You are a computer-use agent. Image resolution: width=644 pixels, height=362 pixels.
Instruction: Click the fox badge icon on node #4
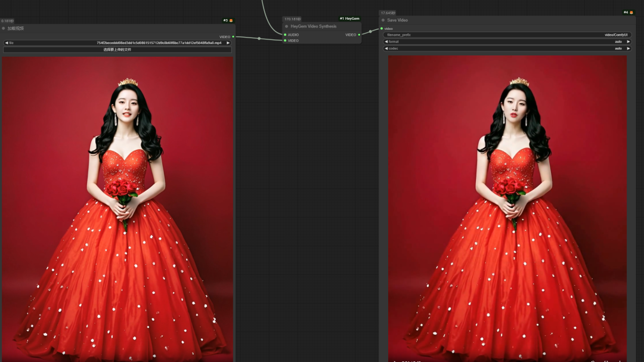(631, 13)
